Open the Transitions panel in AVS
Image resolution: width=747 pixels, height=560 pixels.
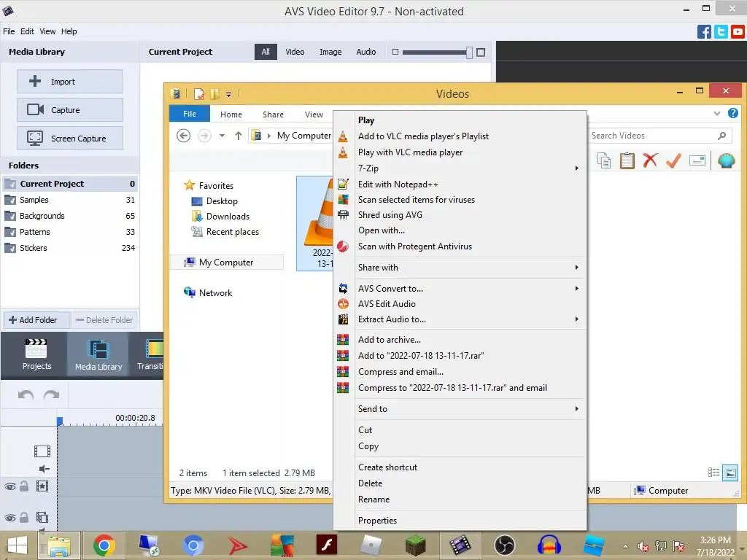point(150,355)
